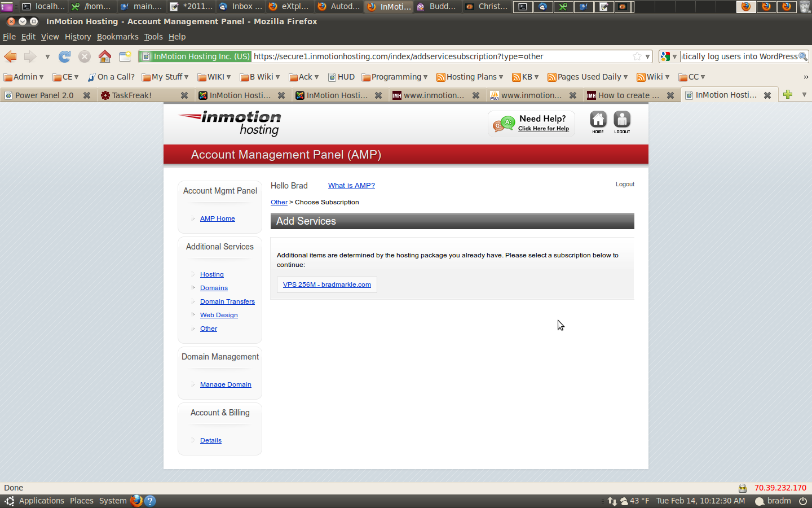Open the Places menu in bottom panel
This screenshot has width=812, height=508.
click(x=82, y=501)
